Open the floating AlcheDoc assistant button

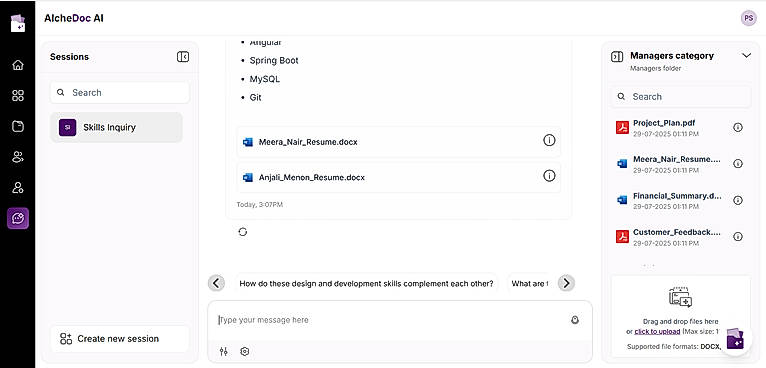point(735,339)
